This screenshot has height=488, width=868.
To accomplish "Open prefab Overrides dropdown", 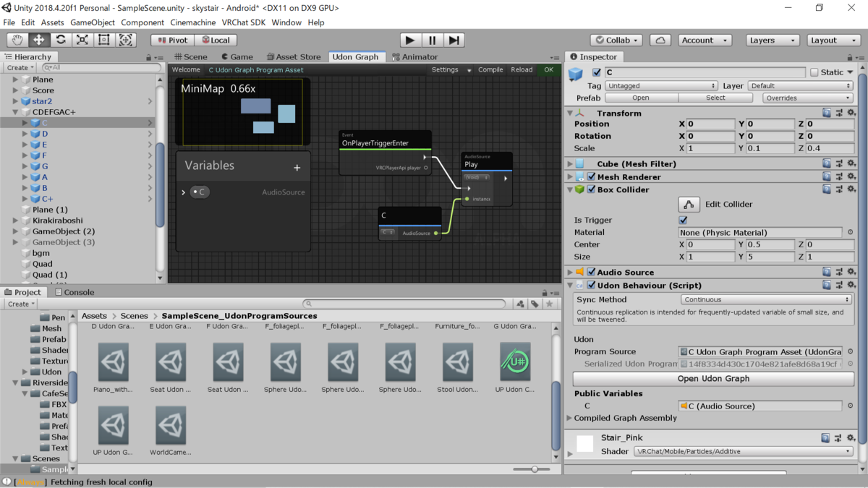I will coord(807,98).
